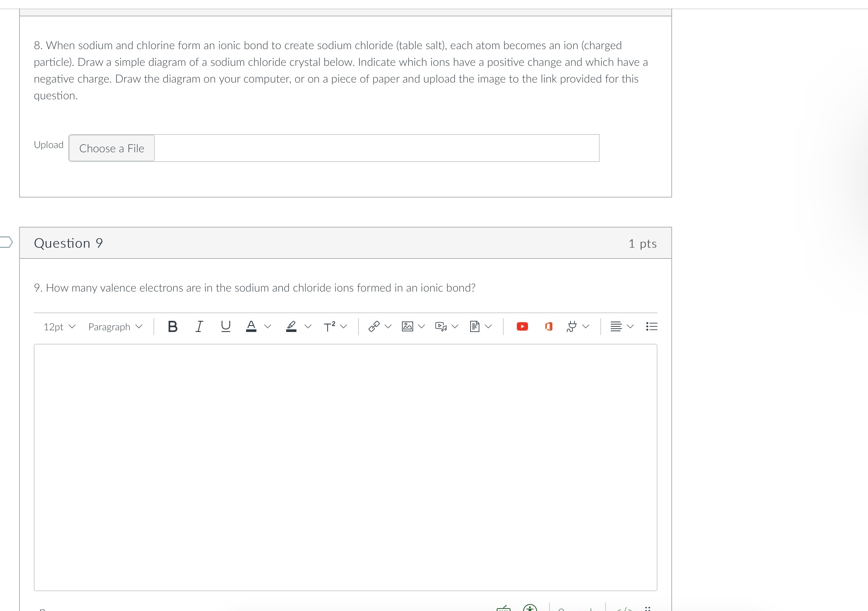Click the apps plug icon
This screenshot has height=611, width=868.
571,326
